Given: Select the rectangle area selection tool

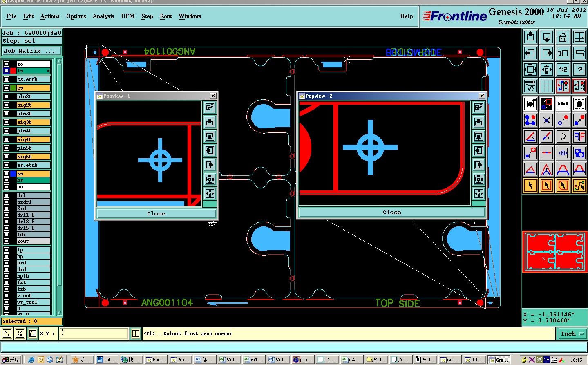Looking at the screenshot, I should click(547, 186).
